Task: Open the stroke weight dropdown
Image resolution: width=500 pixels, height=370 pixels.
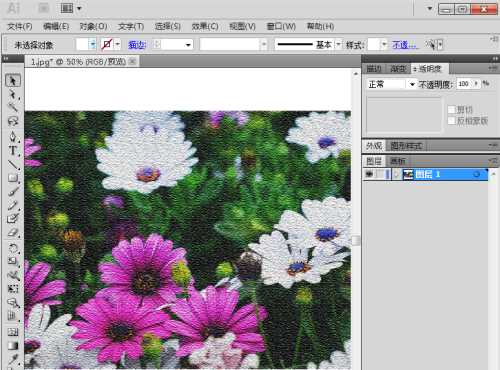Action: point(188,45)
